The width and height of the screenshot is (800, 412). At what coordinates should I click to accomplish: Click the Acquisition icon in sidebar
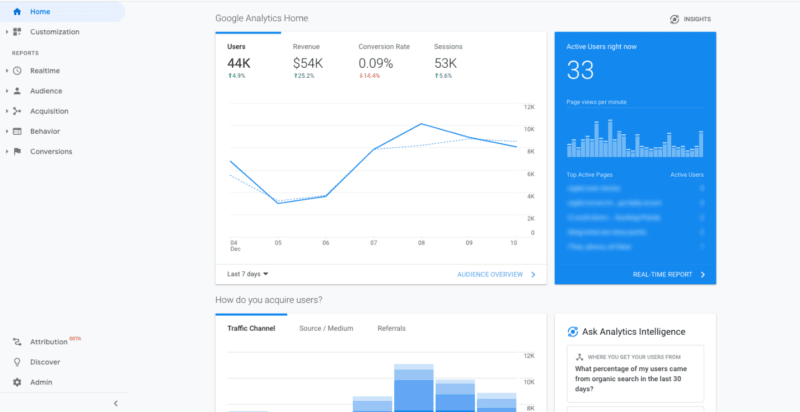(17, 111)
